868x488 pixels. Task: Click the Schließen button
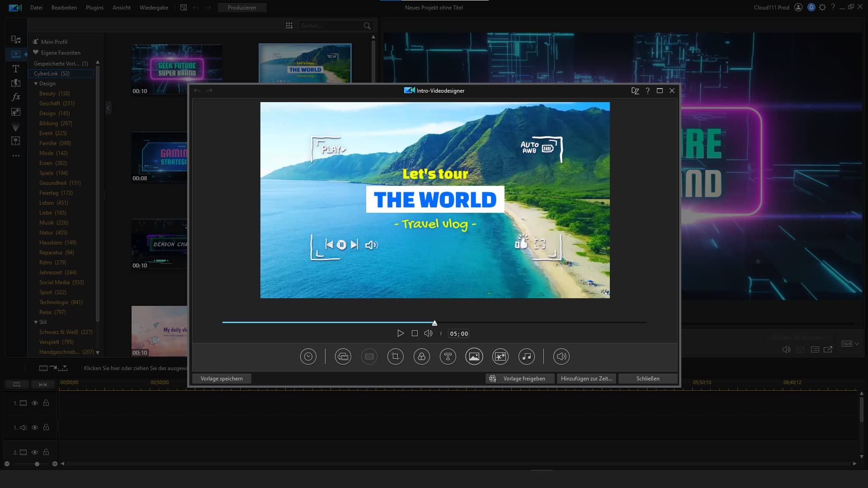pyautogui.click(x=648, y=379)
